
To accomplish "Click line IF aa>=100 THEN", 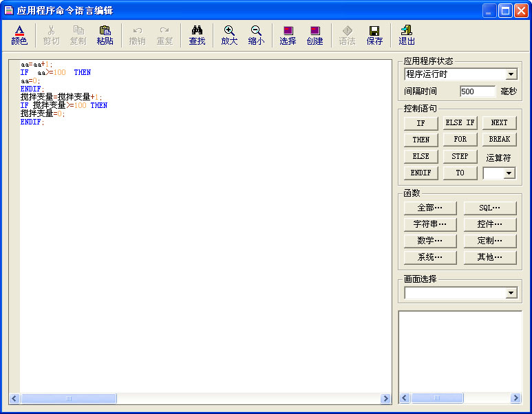I will (56, 73).
